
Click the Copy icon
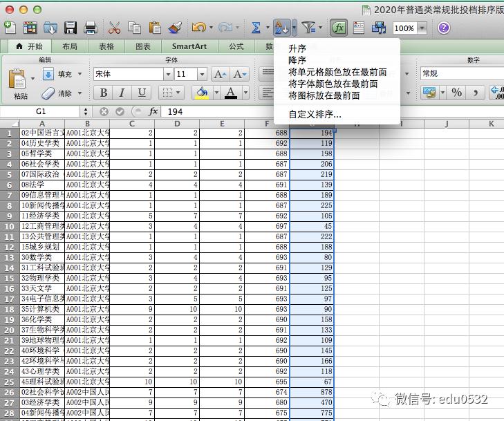point(134,28)
